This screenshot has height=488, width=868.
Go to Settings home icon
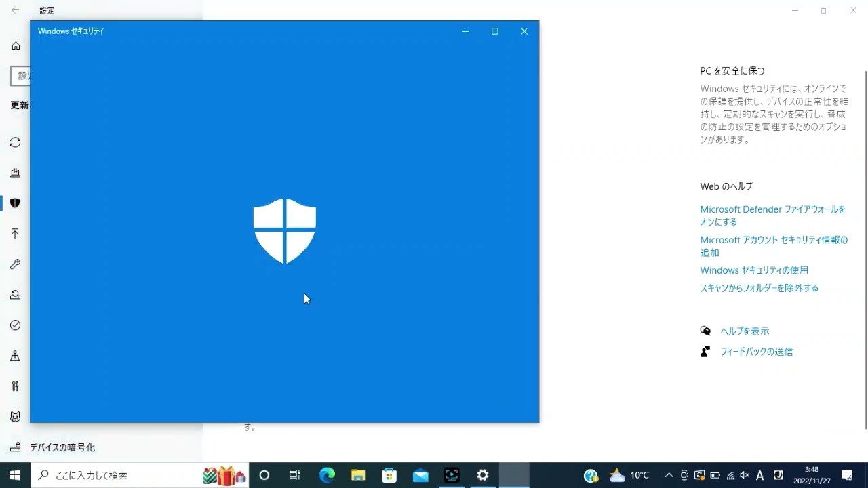click(x=16, y=46)
